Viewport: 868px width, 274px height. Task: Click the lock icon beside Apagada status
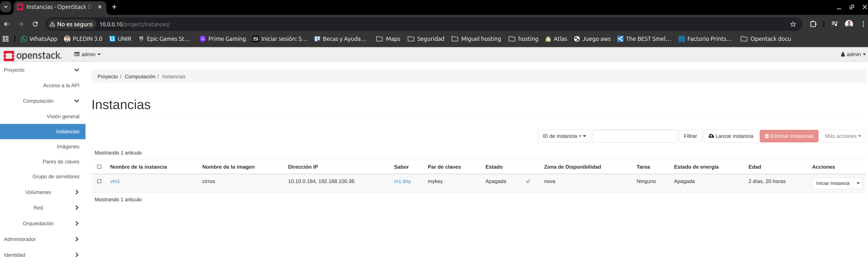528,181
